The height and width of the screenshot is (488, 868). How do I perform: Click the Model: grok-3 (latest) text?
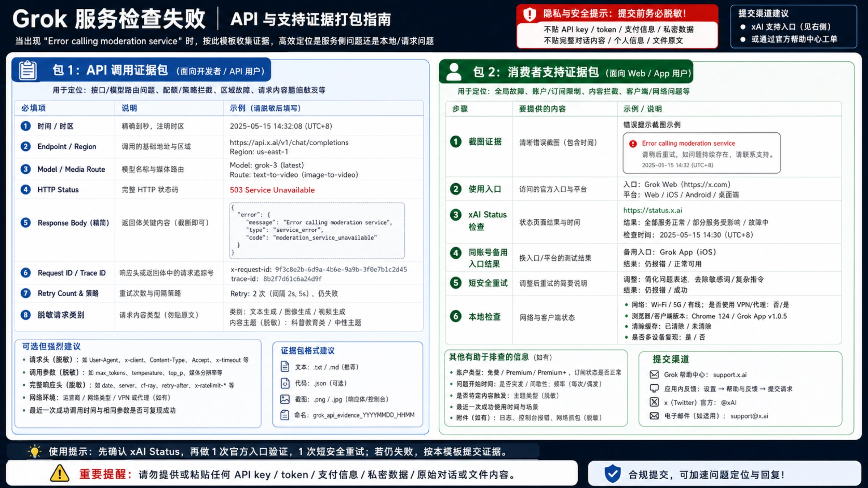[x=267, y=165]
